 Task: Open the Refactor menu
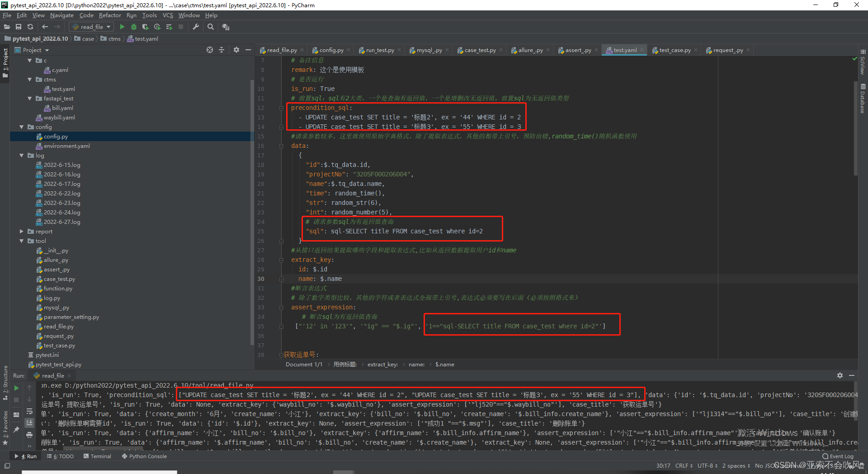pyautogui.click(x=110, y=15)
